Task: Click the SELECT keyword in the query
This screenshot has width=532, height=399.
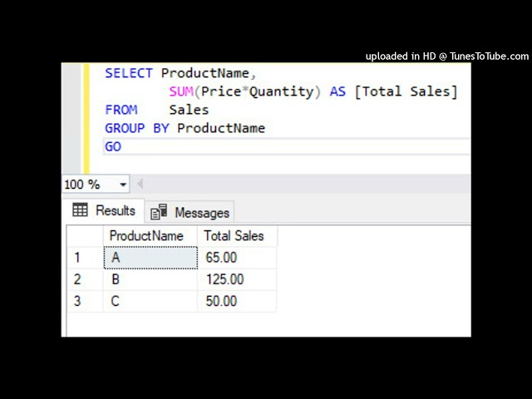Action: (x=129, y=73)
